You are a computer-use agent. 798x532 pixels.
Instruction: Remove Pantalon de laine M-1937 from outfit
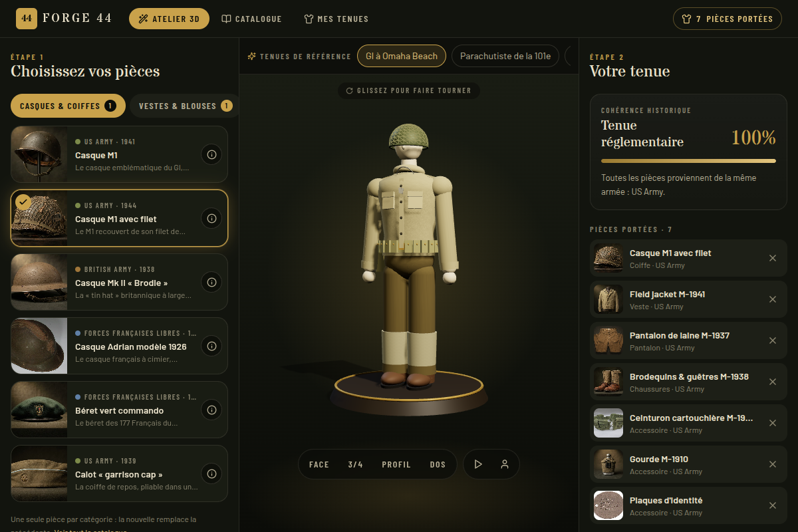pos(773,340)
